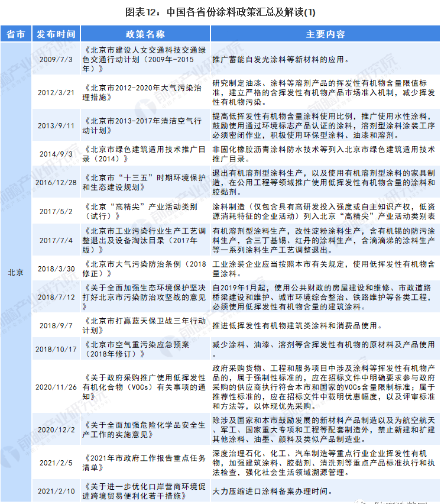The image size is (441, 504).
Task: Select the 2018/7/12 date cell
Action: pyautogui.click(x=56, y=297)
